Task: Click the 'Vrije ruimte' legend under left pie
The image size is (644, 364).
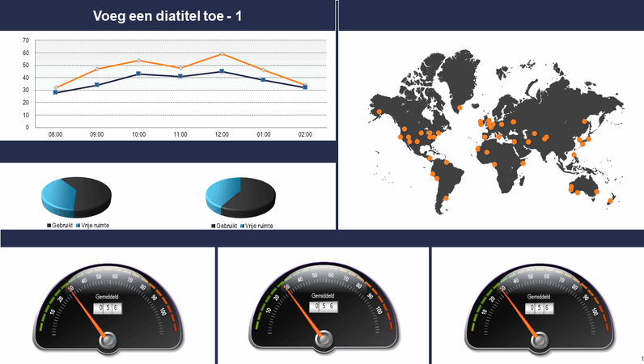Action: (x=95, y=224)
